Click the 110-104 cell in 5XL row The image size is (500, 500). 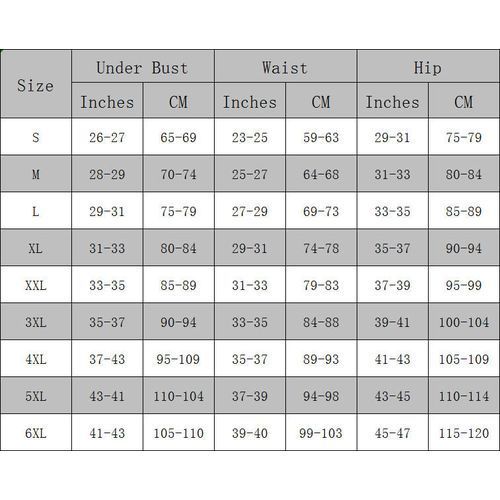tap(178, 396)
